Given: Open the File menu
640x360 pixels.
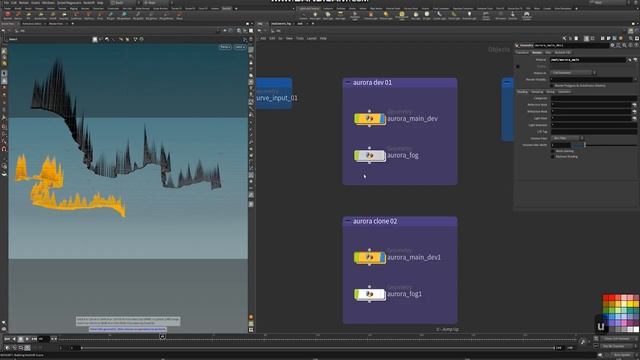Looking at the screenshot, I should [6, 3].
